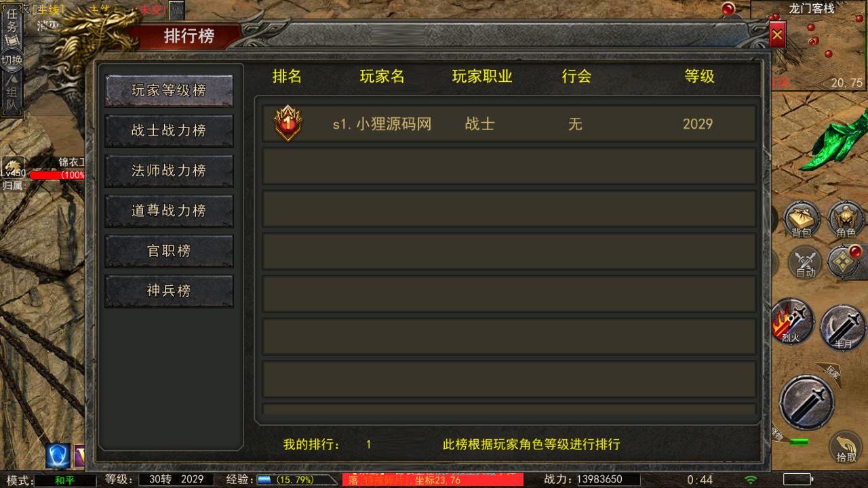Open the 任务 quest side tab

(12, 26)
